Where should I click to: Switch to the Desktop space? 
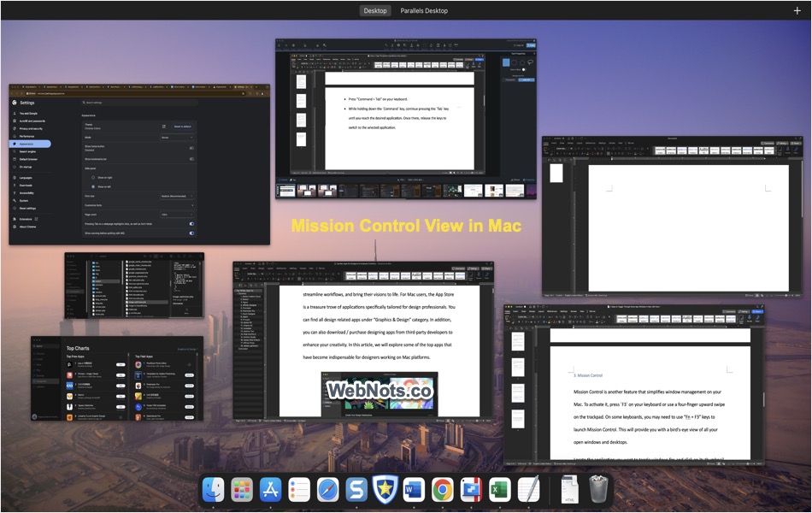pyautogui.click(x=375, y=10)
